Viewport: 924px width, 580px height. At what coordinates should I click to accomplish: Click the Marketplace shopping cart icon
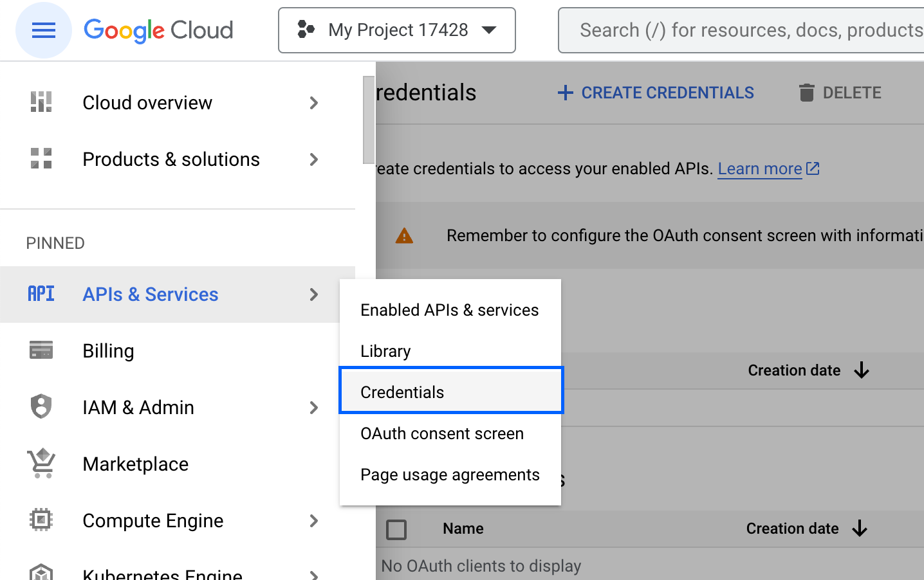[41, 464]
